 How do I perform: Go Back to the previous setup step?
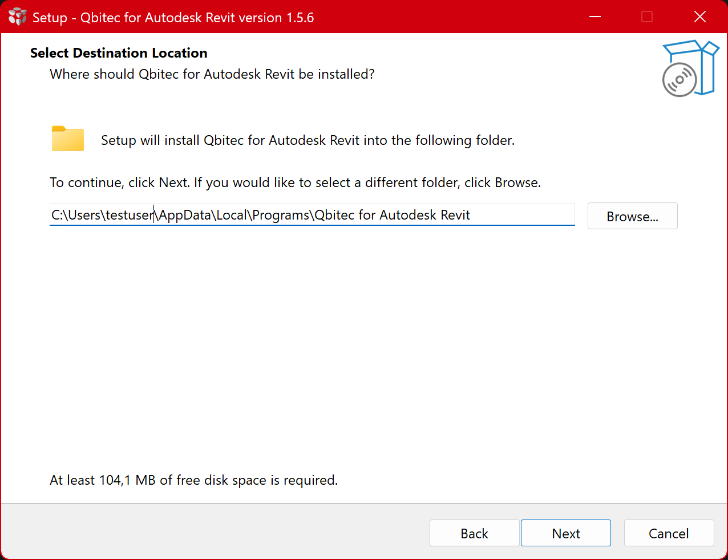click(474, 533)
